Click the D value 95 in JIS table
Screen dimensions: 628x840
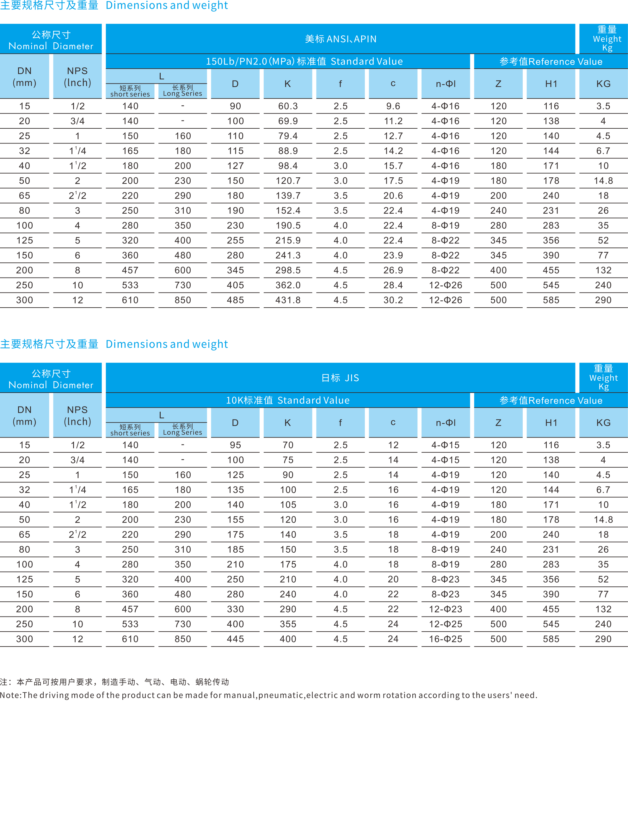236,445
